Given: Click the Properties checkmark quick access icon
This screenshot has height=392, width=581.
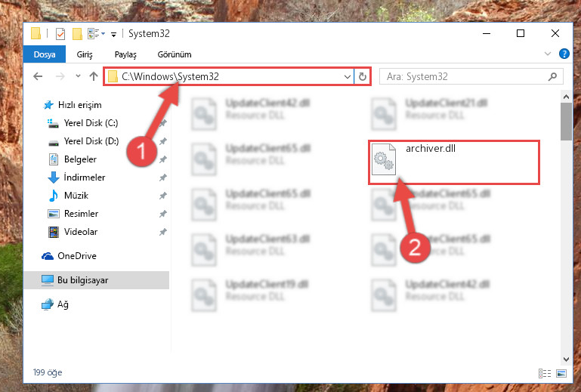Looking at the screenshot, I should pos(60,34).
